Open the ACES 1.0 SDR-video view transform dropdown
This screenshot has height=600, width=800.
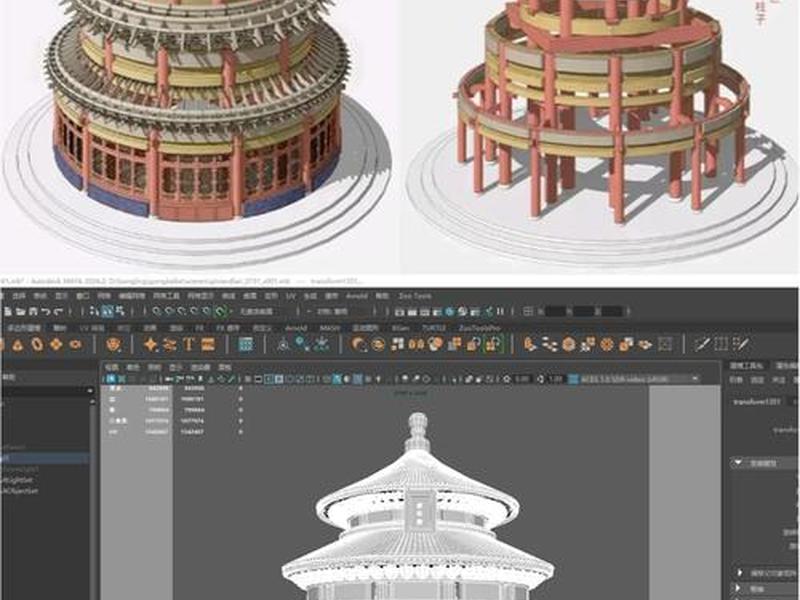640,379
